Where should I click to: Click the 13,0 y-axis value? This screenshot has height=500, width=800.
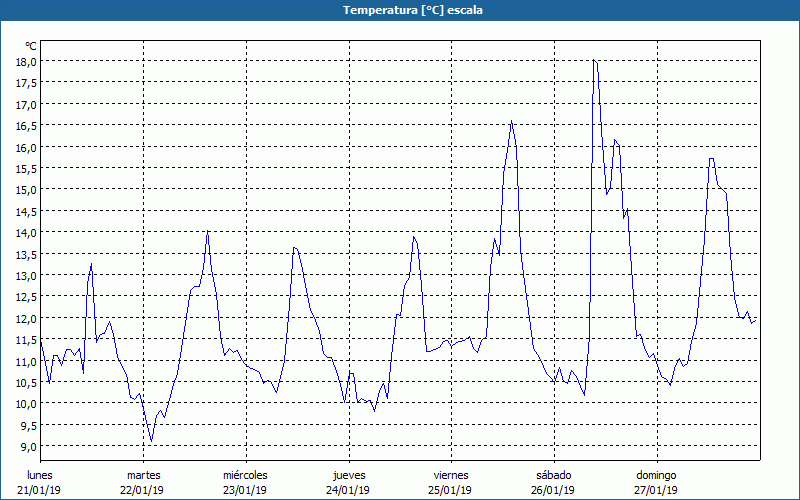tap(27, 275)
